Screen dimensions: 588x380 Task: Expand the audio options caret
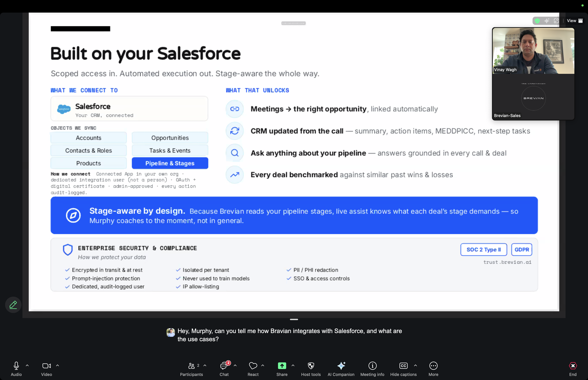[x=27, y=365]
